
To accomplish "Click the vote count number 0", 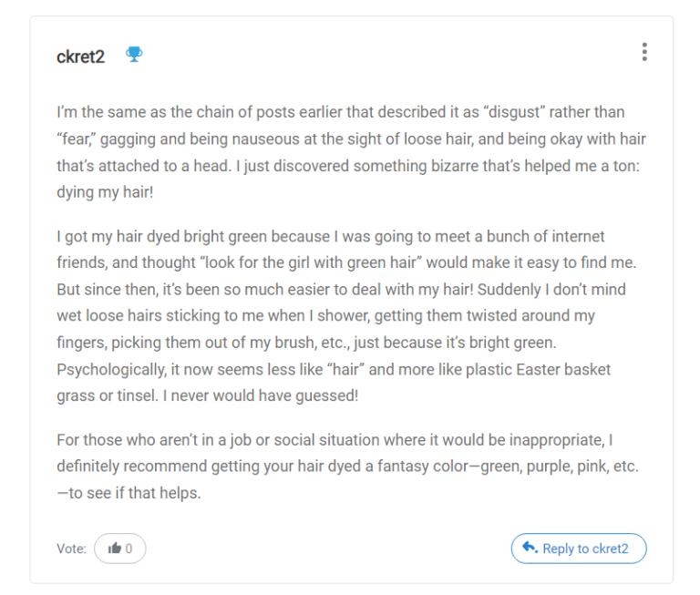I will [x=129, y=549].
